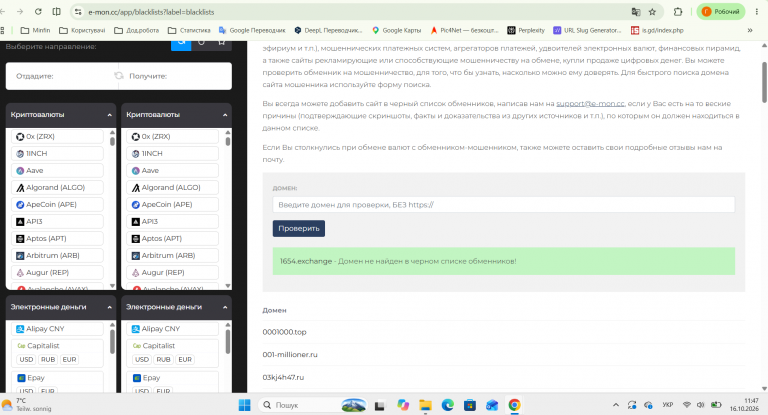Screen dimensions: 768x415
Task: Open the Pic4Net bookmark
Action: 464,30
